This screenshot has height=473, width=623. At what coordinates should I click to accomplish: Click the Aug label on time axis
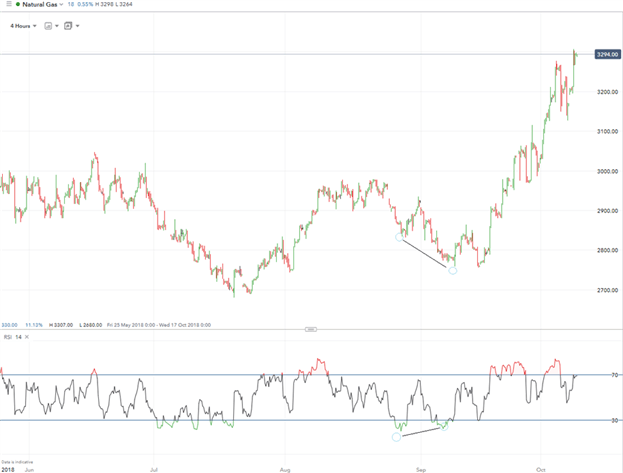(x=285, y=470)
